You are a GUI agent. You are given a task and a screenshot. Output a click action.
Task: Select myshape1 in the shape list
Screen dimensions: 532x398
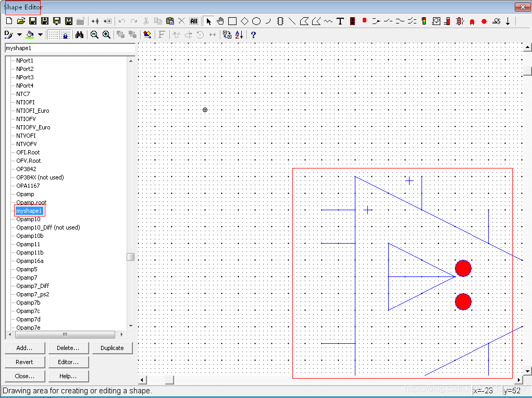coord(29,211)
